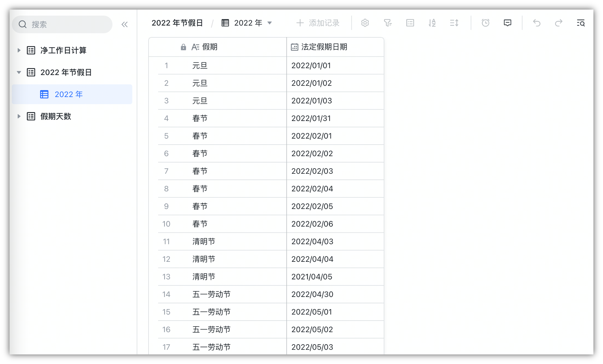Click the search-in-table icon
Image resolution: width=603 pixels, height=364 pixels.
pyautogui.click(x=581, y=23)
